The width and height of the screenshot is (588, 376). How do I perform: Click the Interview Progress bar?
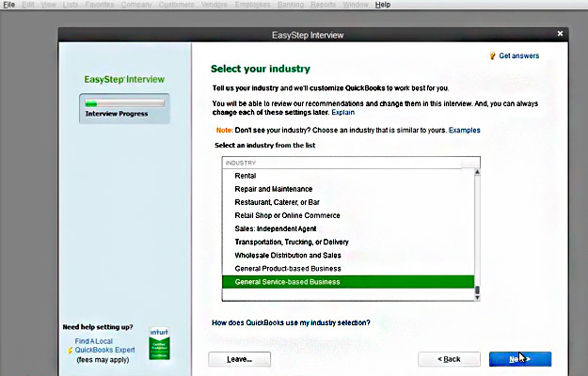pos(124,103)
